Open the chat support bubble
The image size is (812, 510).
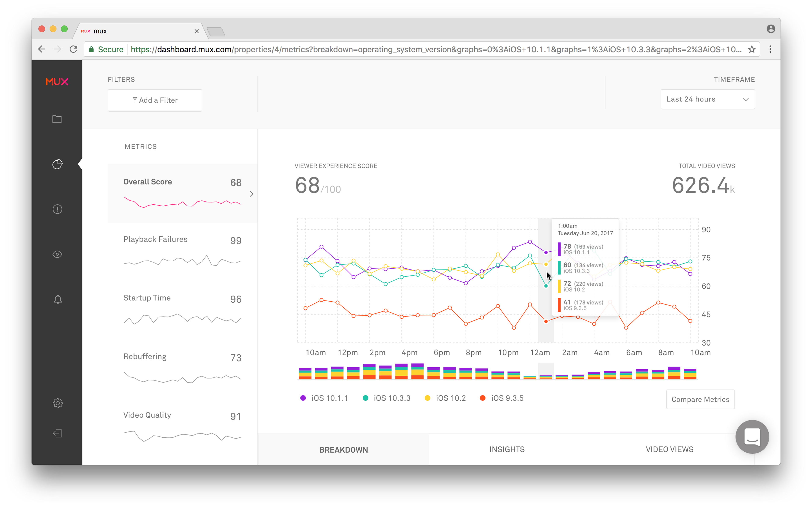tap(752, 437)
